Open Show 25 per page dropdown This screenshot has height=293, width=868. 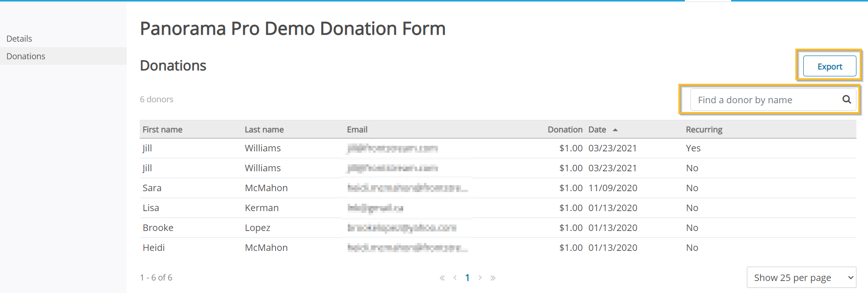click(x=801, y=277)
